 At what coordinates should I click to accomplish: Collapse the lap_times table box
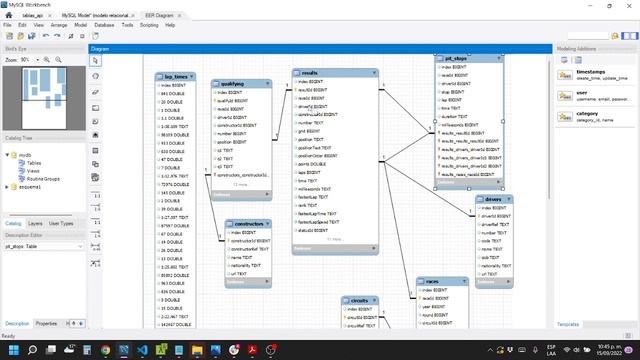[191, 76]
